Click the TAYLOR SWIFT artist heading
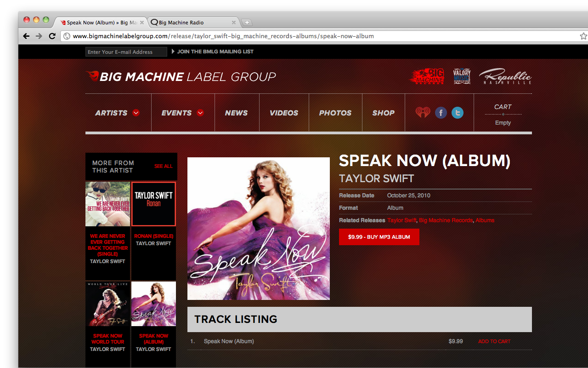The height and width of the screenshot is (368, 588). click(377, 178)
